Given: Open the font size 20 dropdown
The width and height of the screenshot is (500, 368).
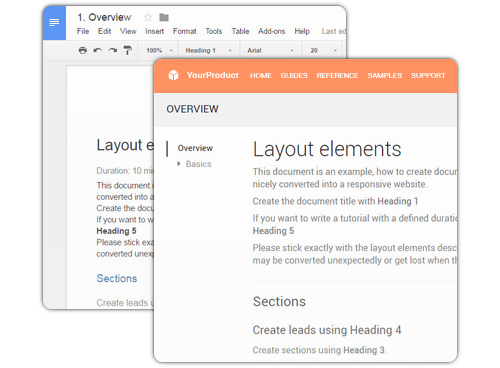Looking at the screenshot, I should [x=323, y=50].
